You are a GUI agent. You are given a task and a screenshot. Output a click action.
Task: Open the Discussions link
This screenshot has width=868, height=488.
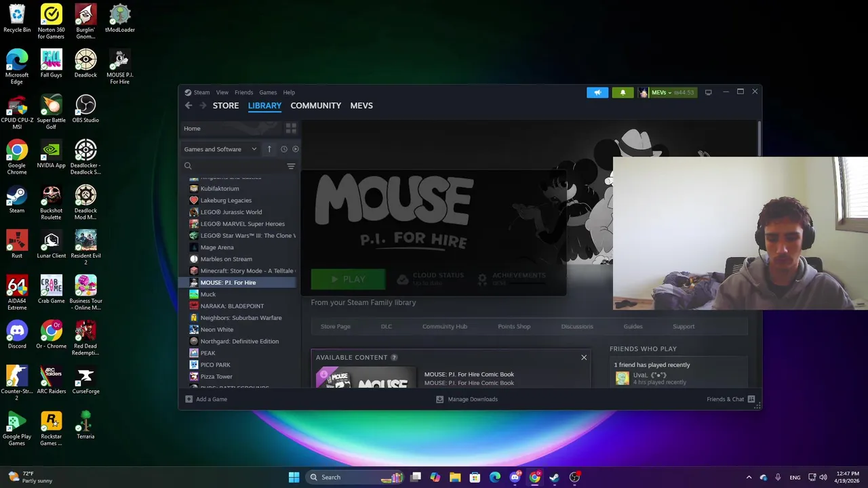tap(577, 327)
